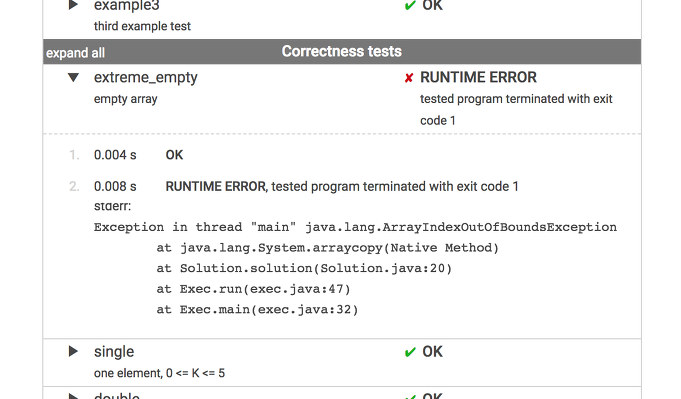Expand the single test row

tap(73, 351)
